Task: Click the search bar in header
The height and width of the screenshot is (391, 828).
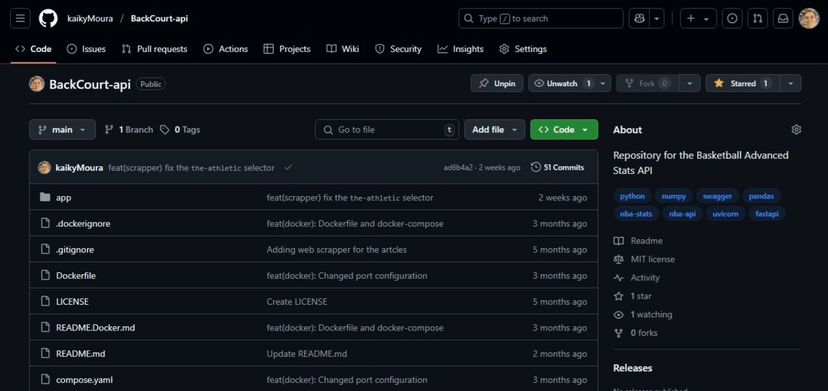Action: point(541,18)
